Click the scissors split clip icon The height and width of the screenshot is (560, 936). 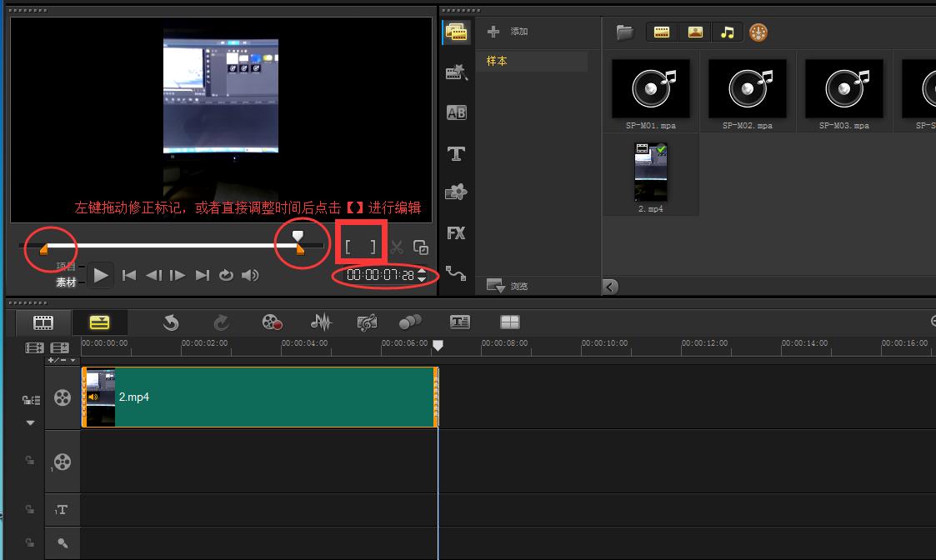point(397,247)
